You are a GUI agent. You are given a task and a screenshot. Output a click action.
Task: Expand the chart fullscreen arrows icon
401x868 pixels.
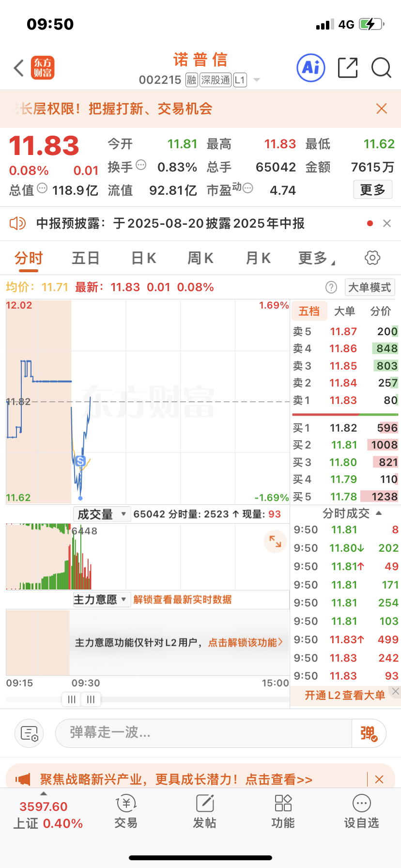275,541
